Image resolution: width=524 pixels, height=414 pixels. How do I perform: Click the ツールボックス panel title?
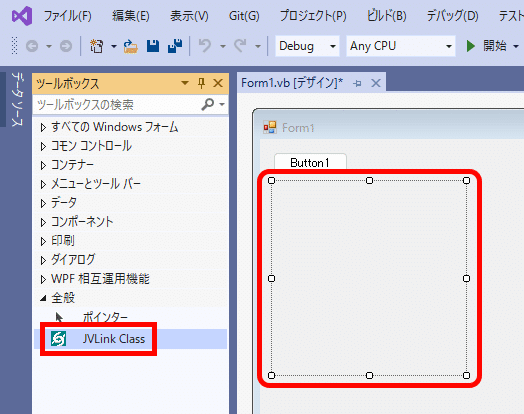[x=68, y=83]
